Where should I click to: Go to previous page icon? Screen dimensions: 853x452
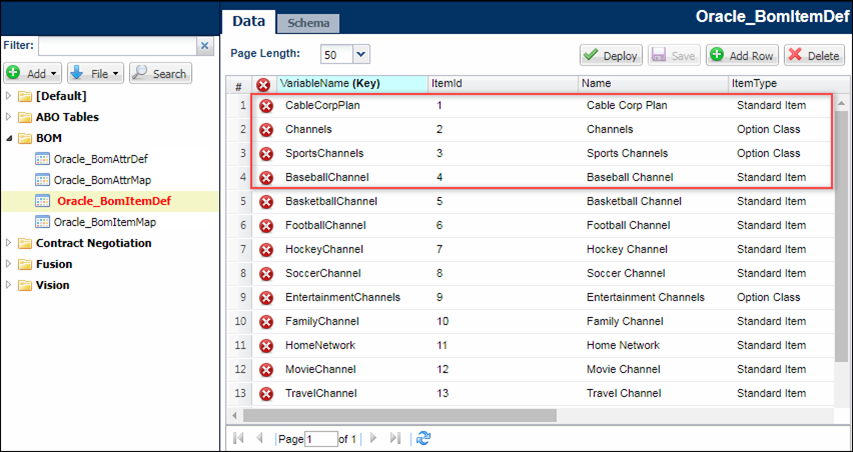pos(259,438)
